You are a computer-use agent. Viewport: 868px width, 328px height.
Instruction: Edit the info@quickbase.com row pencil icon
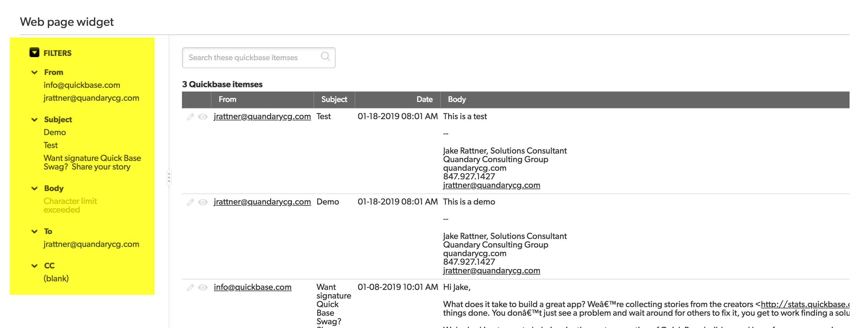point(190,287)
